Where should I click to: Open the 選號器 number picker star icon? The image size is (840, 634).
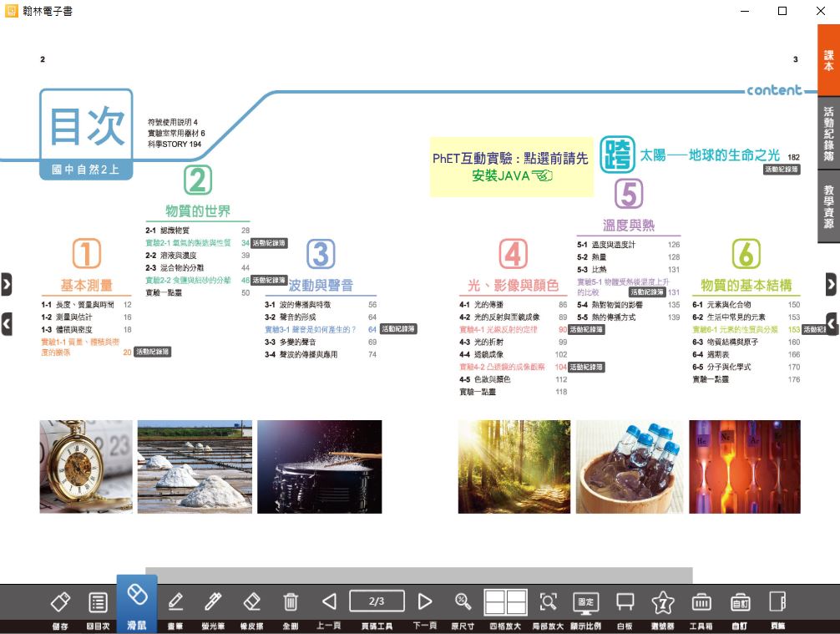[663, 602]
